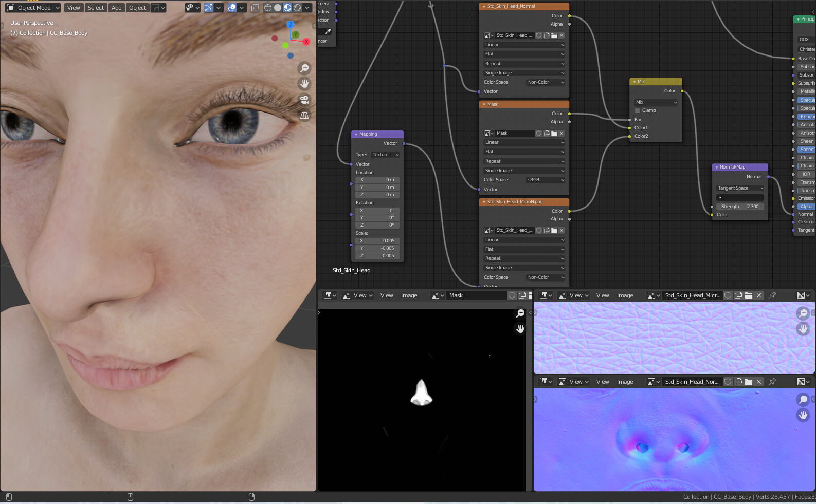Open Mix blend type dropdown

(656, 102)
